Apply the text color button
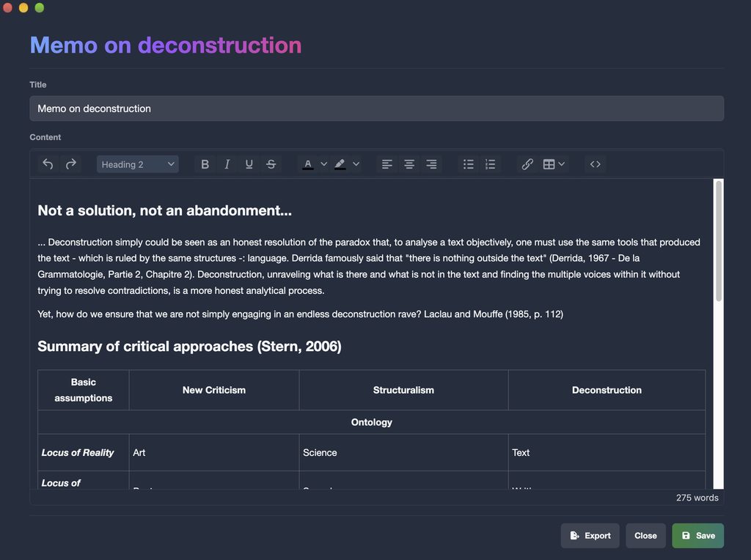 (x=308, y=164)
